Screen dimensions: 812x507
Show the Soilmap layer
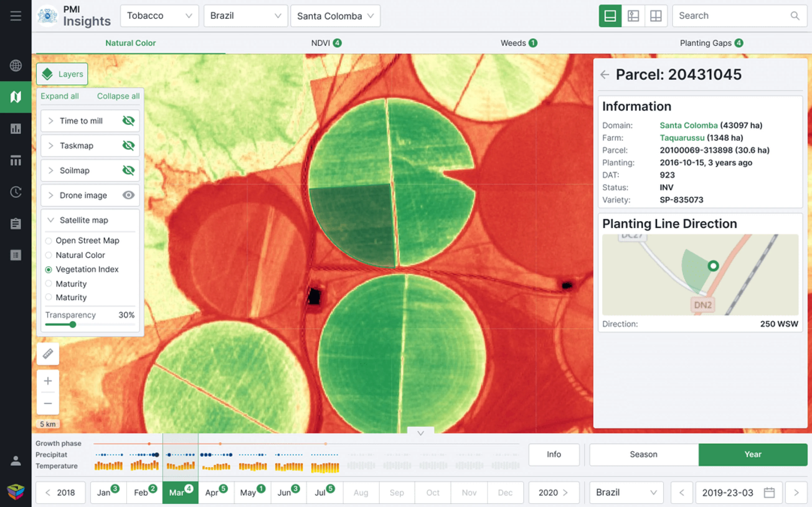(x=128, y=170)
